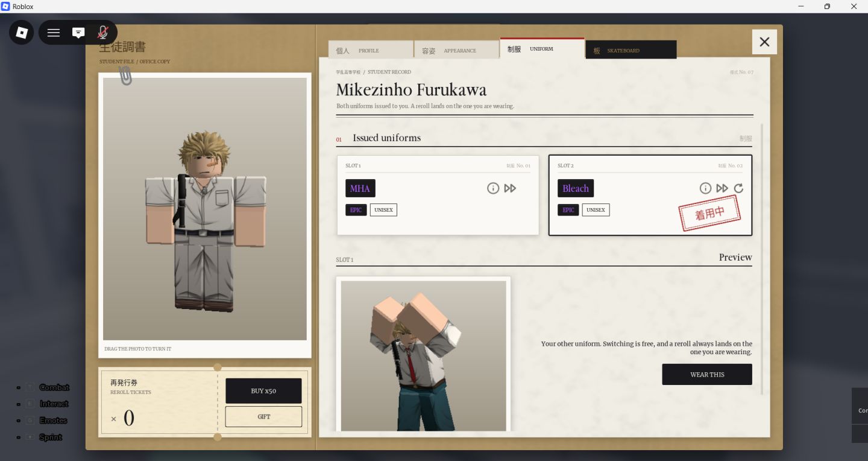Wear the previewed uniform

pyautogui.click(x=707, y=374)
